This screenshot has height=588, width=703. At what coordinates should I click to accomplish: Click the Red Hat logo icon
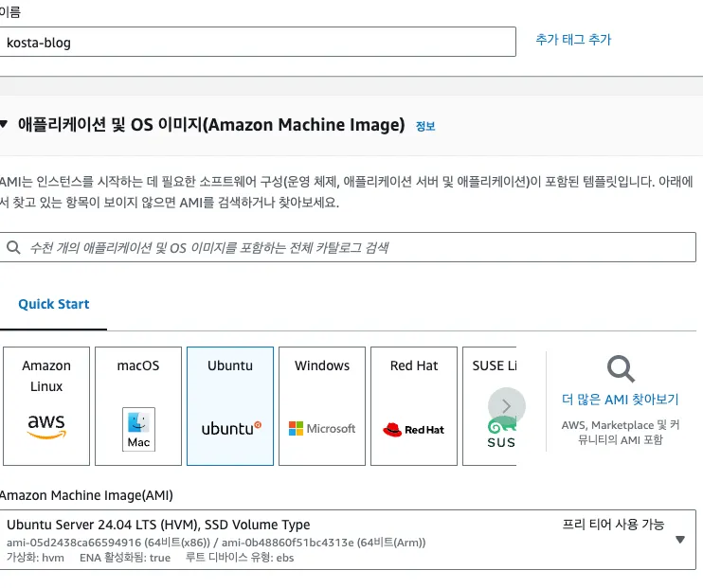pyautogui.click(x=413, y=429)
